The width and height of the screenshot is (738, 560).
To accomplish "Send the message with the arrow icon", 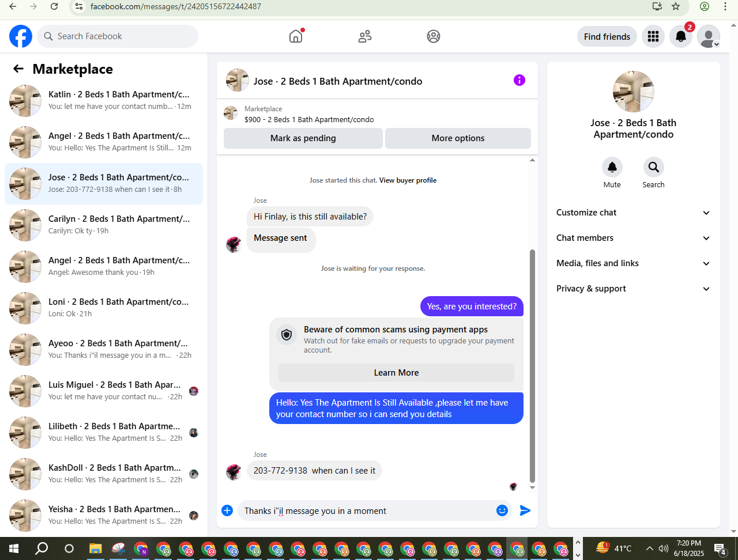I will 525,510.
